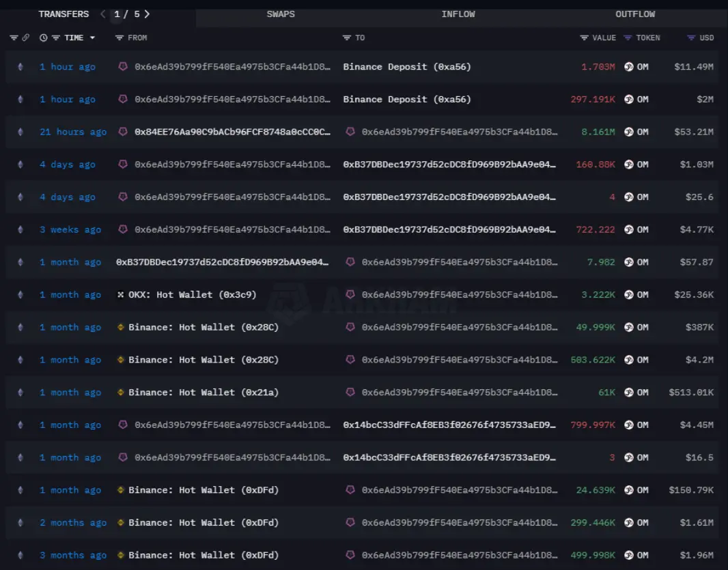
Task: Open sender 0xB37DBDec in $57.87 row
Action: (x=223, y=262)
